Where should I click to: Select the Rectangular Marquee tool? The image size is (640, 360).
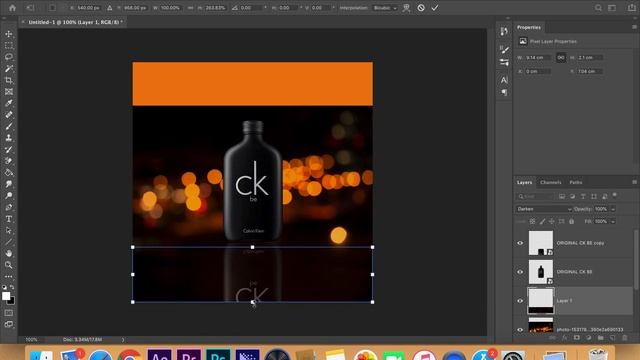pos(9,46)
